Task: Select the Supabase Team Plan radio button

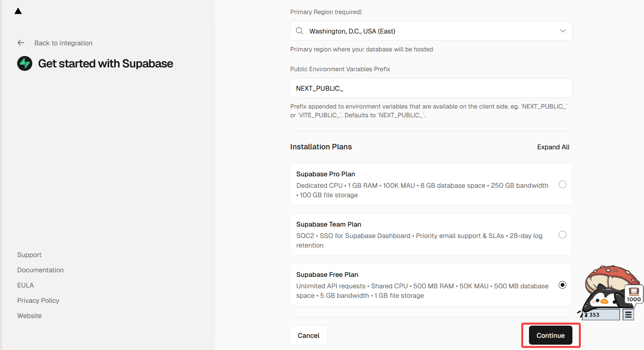Action: 562,235
